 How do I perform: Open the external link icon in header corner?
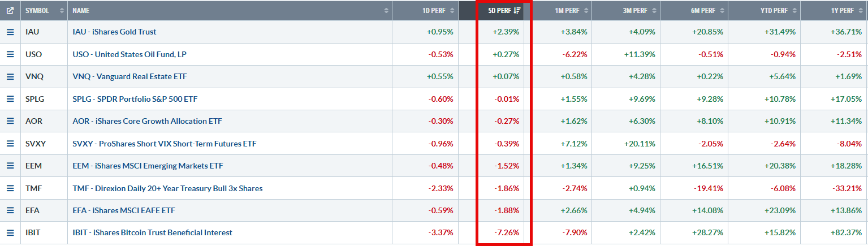pyautogui.click(x=10, y=10)
